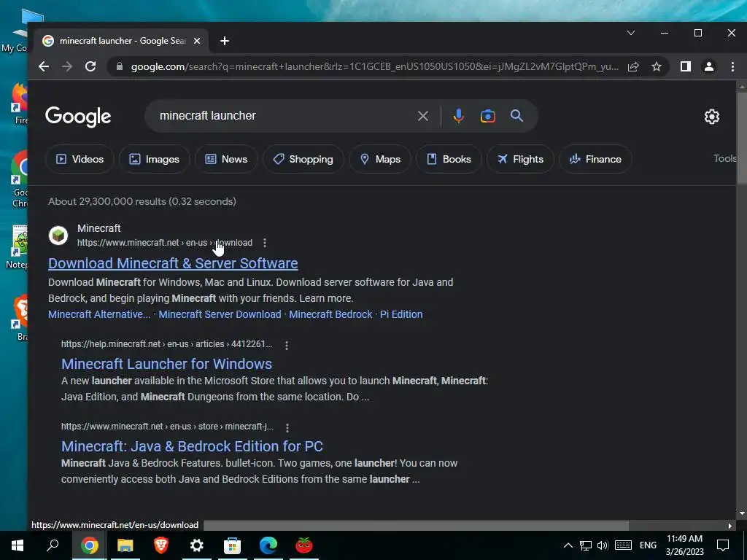Select the Flights filter
Viewport: 747px width, 560px height.
(x=520, y=159)
